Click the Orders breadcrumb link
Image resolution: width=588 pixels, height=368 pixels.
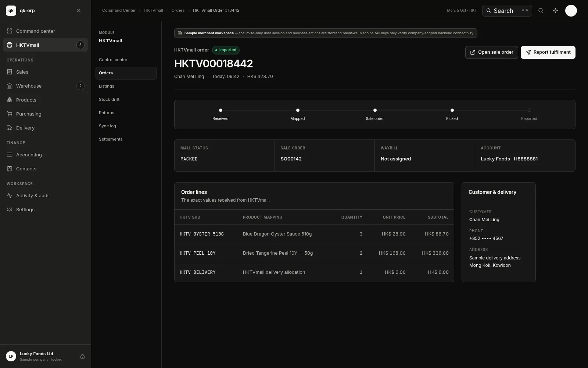point(178,10)
